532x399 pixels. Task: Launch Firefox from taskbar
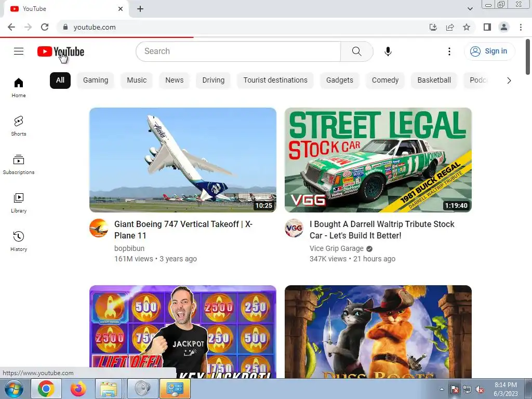pos(78,389)
